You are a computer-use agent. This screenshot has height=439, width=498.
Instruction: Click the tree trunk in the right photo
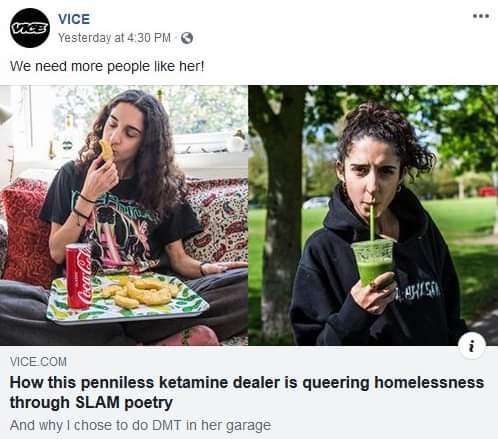tap(279, 215)
